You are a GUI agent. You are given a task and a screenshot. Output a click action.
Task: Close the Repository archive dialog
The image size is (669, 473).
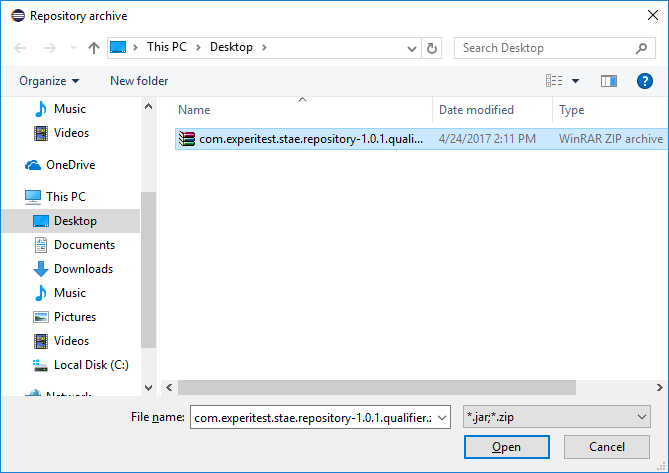[x=652, y=15]
